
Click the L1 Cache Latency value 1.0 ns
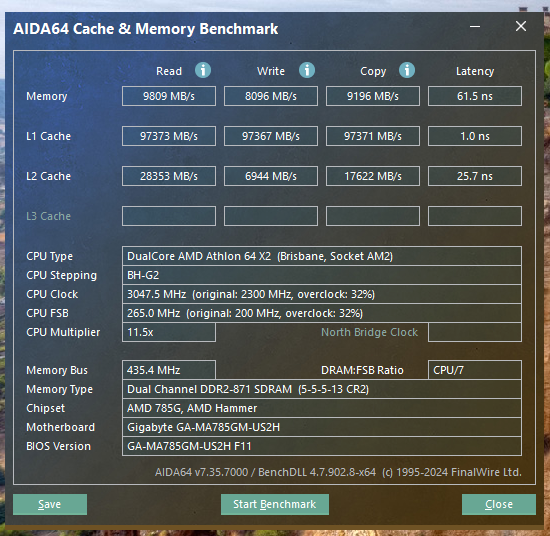pos(475,136)
